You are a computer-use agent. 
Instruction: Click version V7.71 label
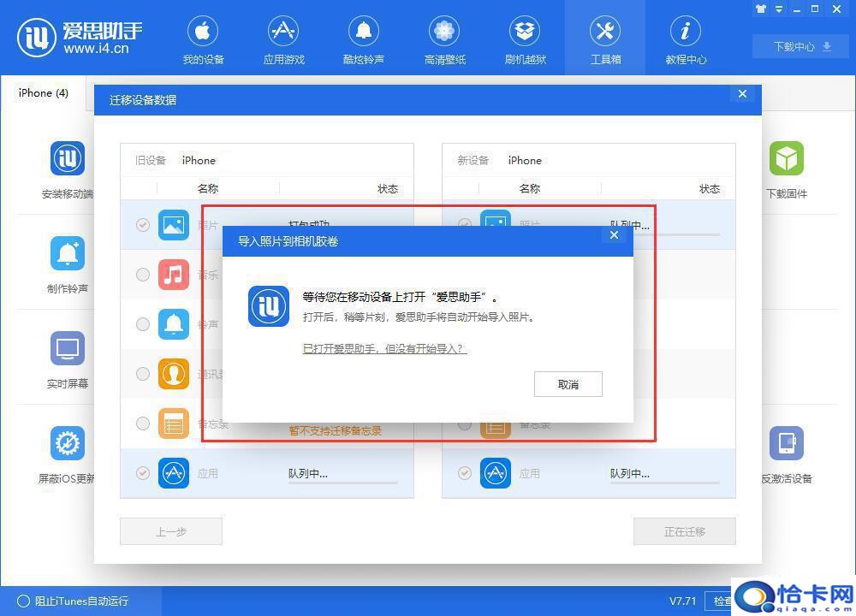pos(682,601)
